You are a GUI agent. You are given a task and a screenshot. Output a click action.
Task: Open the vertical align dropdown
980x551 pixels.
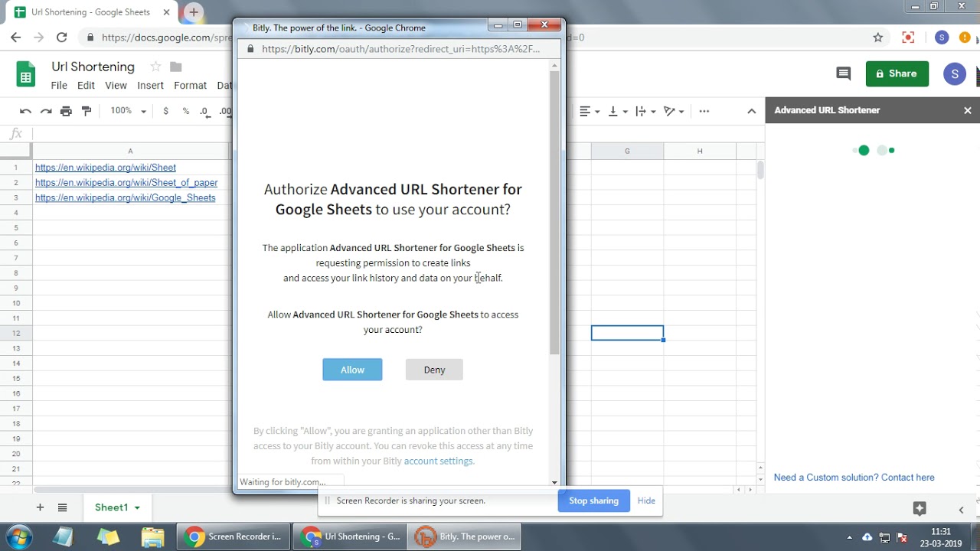coord(618,111)
